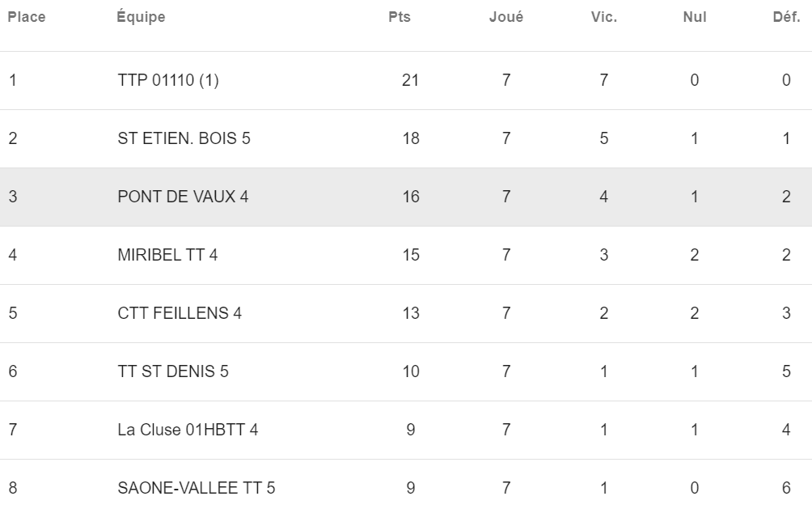
Task: Click the Déf. column header
Action: (x=786, y=17)
